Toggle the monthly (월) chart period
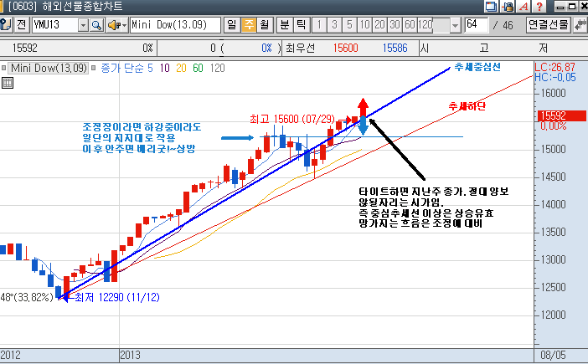 [x=264, y=24]
